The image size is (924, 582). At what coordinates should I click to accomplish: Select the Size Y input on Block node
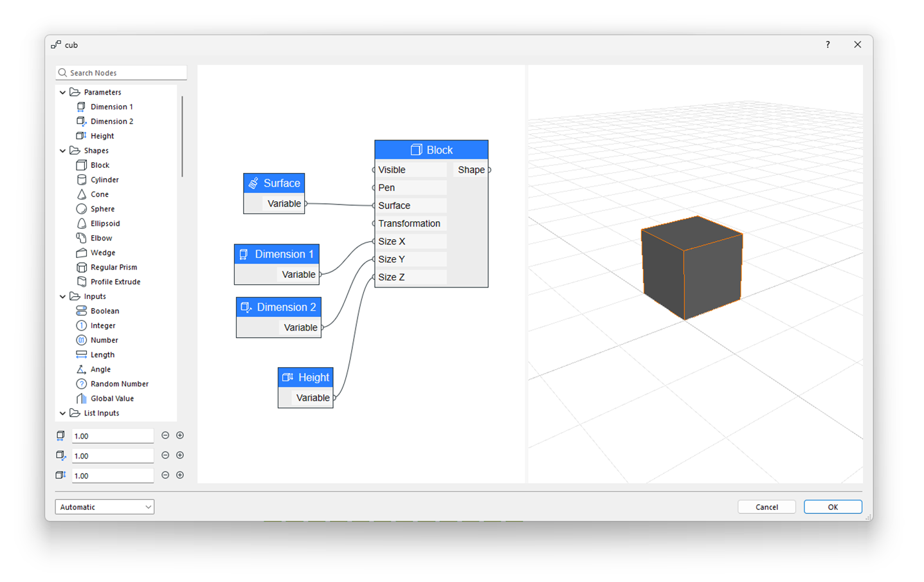click(410, 259)
